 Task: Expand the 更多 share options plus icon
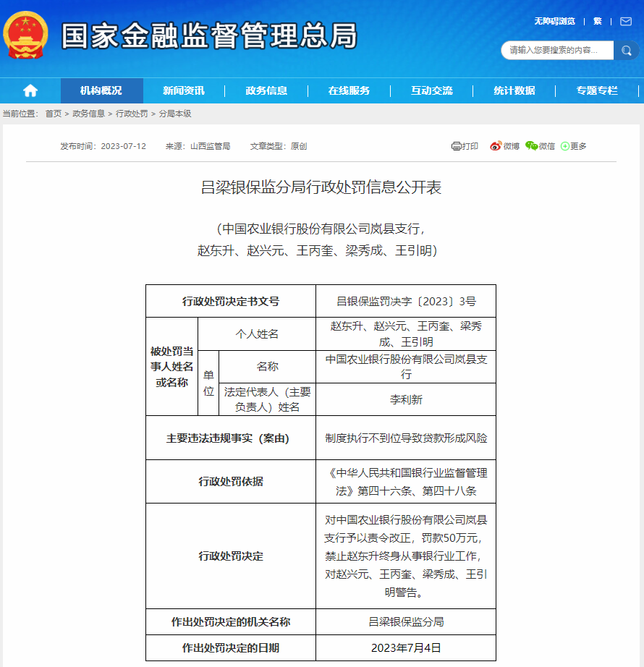566,146
